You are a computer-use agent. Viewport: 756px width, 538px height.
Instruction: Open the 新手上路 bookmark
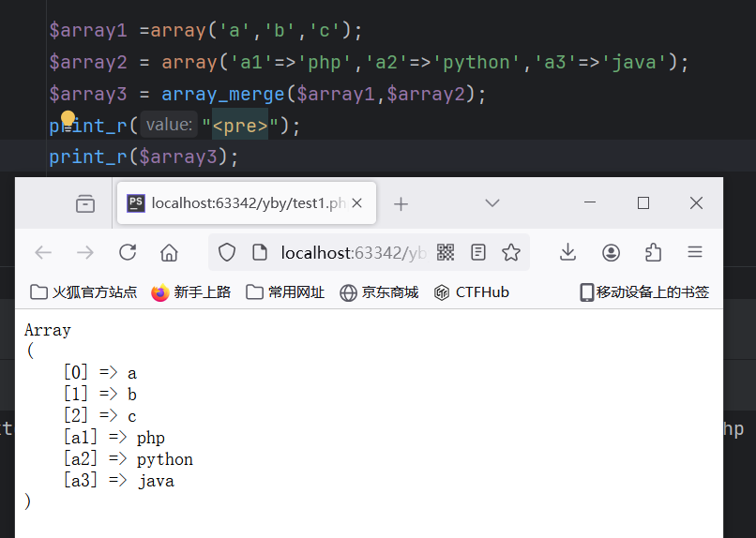click(x=191, y=292)
